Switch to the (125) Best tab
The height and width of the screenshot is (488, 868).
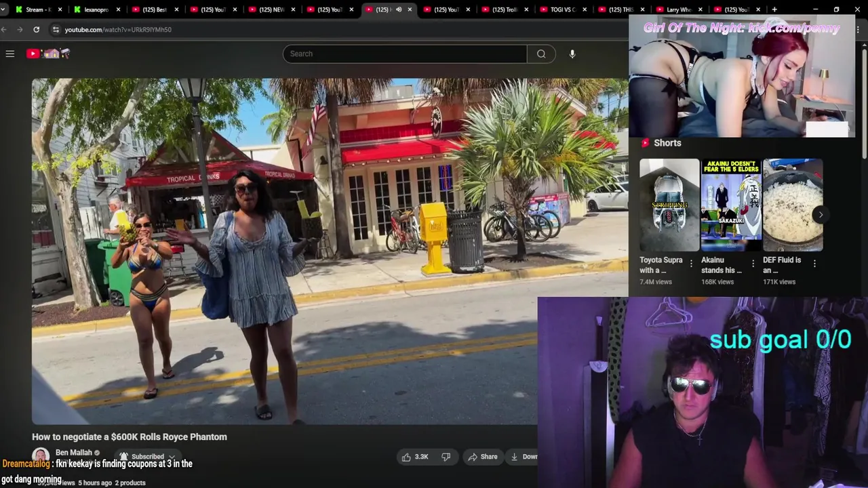pyautogui.click(x=154, y=9)
